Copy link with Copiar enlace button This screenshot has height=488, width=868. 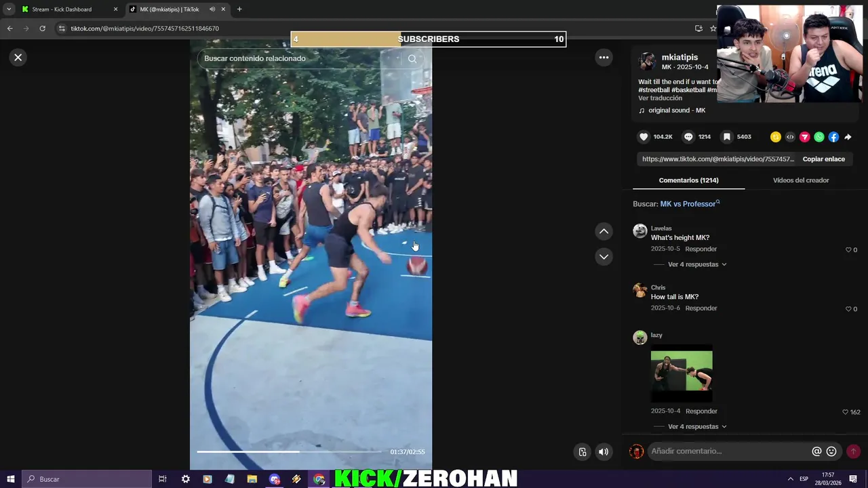click(x=823, y=159)
